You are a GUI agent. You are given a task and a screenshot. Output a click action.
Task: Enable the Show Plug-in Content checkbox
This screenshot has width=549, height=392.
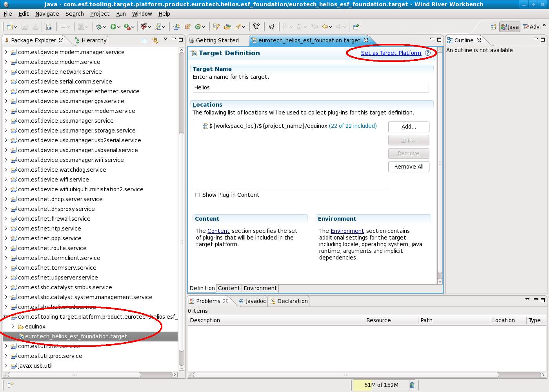click(198, 195)
